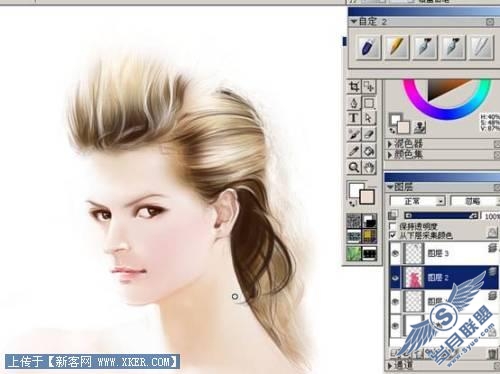
Task: Click the 图层 2 layer thumbnail
Action: [x=414, y=277]
